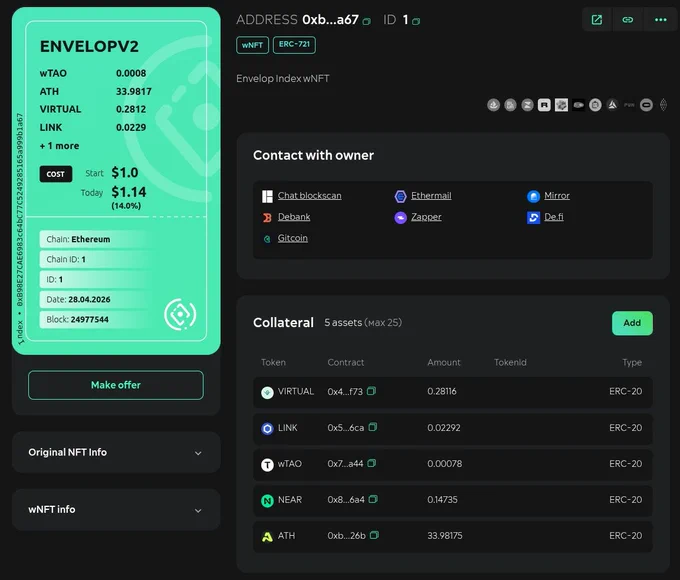680x580 pixels.
Task: Open the Ethermail link
Action: pyautogui.click(x=431, y=196)
